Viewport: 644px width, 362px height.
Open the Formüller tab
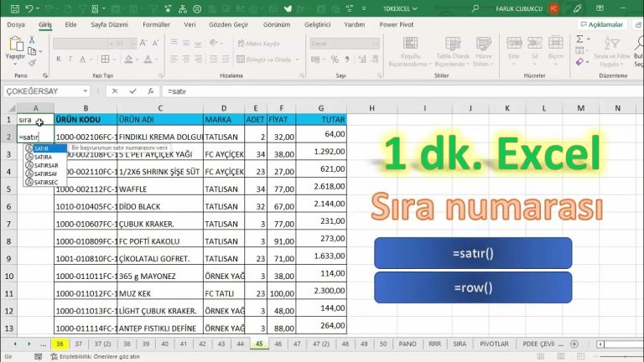point(156,24)
